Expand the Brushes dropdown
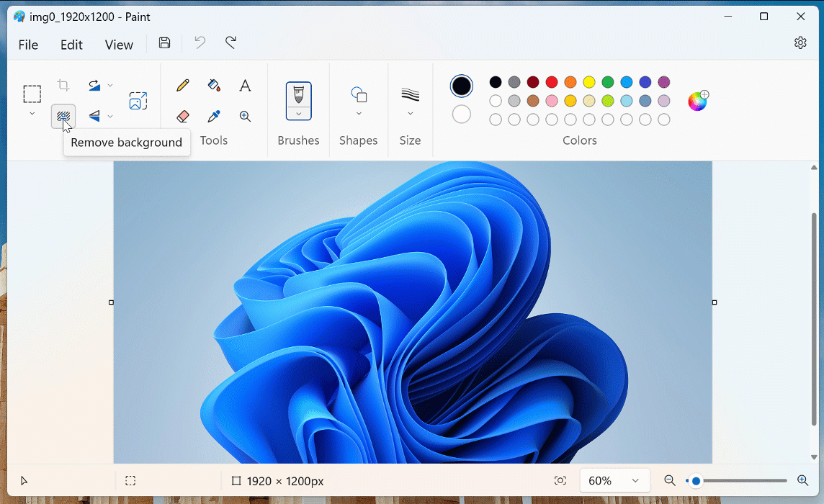 (x=298, y=114)
